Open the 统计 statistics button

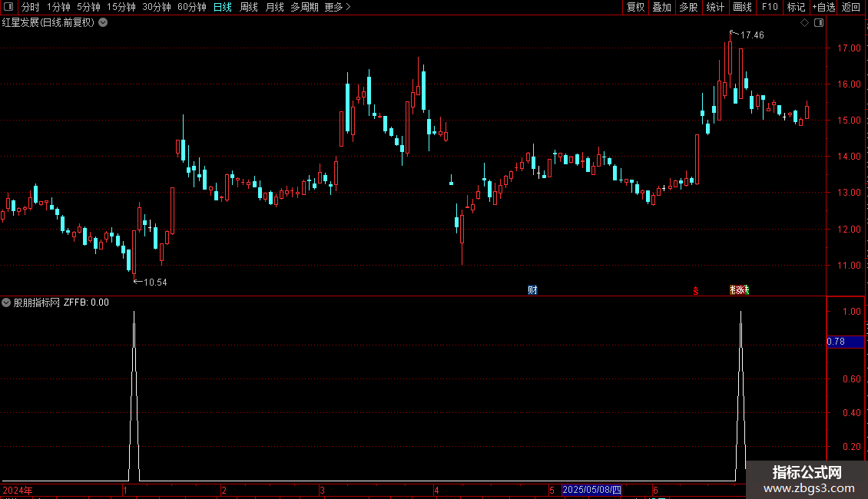[714, 7]
